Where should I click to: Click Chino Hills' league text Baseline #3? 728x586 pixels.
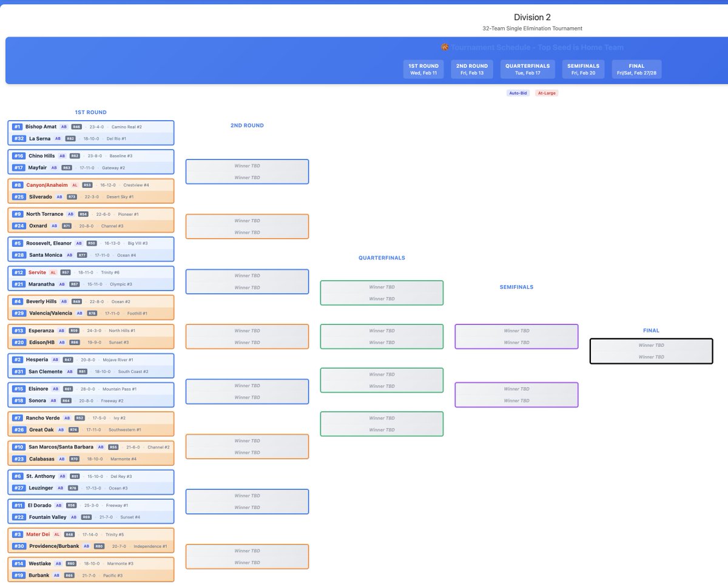(x=121, y=156)
